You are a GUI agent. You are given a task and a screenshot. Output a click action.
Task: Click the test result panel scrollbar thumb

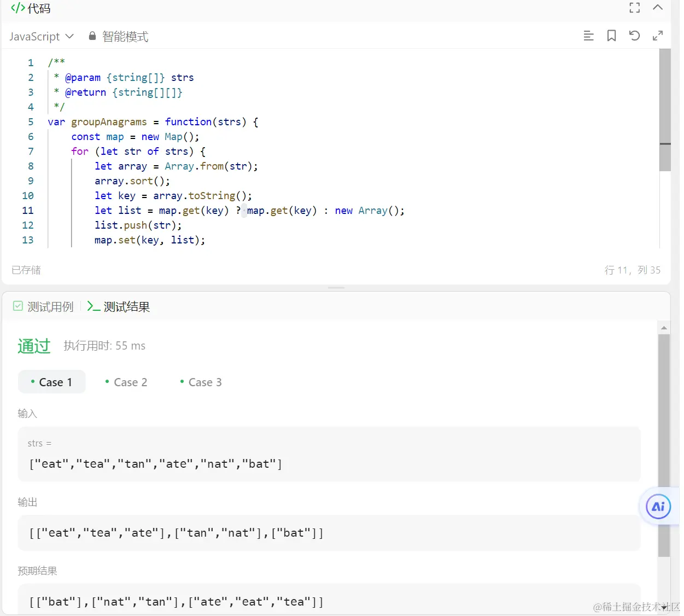coord(664,445)
